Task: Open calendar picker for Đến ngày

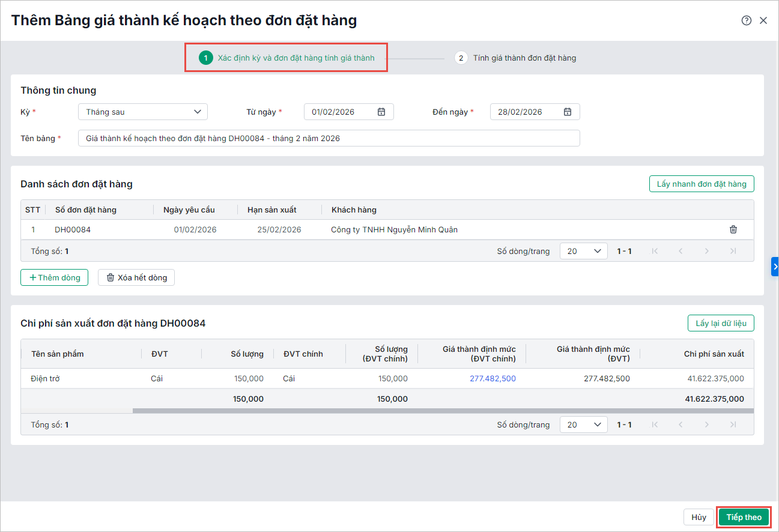Action: point(568,112)
